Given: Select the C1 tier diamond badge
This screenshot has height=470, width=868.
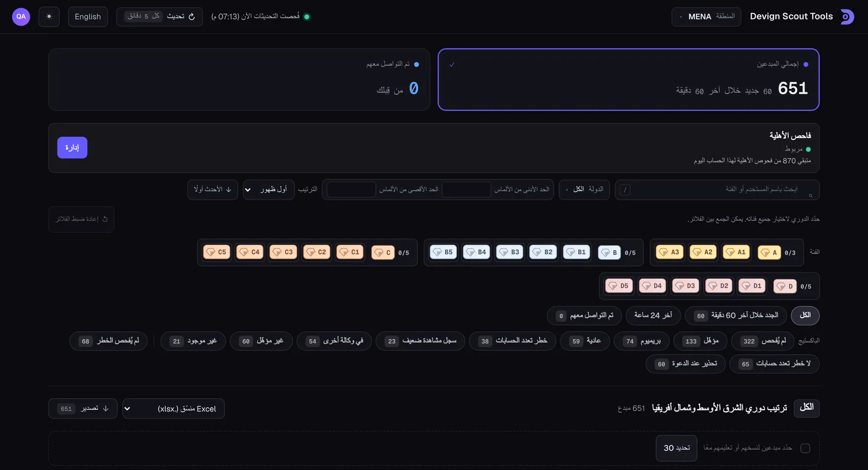Looking at the screenshot, I should 350,252.
